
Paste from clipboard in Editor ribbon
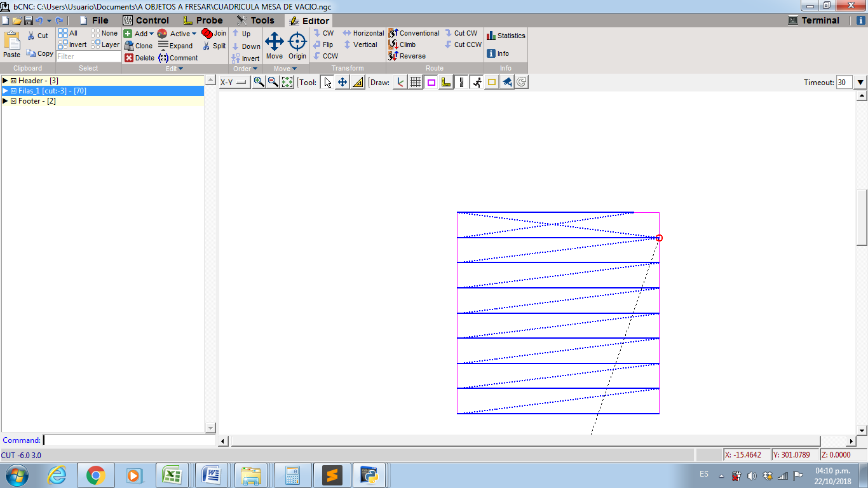click(12, 45)
